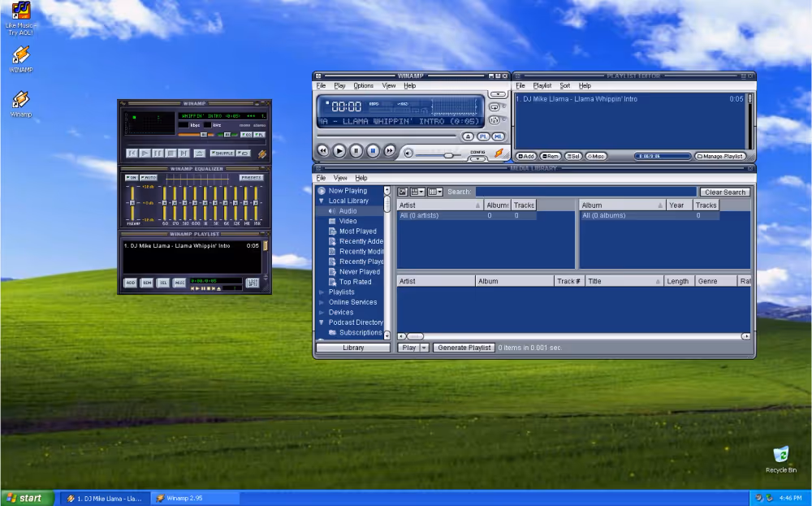Click the lightning bolt icon in modern Winamp
Image resolution: width=812 pixels, height=506 pixels.
499,152
